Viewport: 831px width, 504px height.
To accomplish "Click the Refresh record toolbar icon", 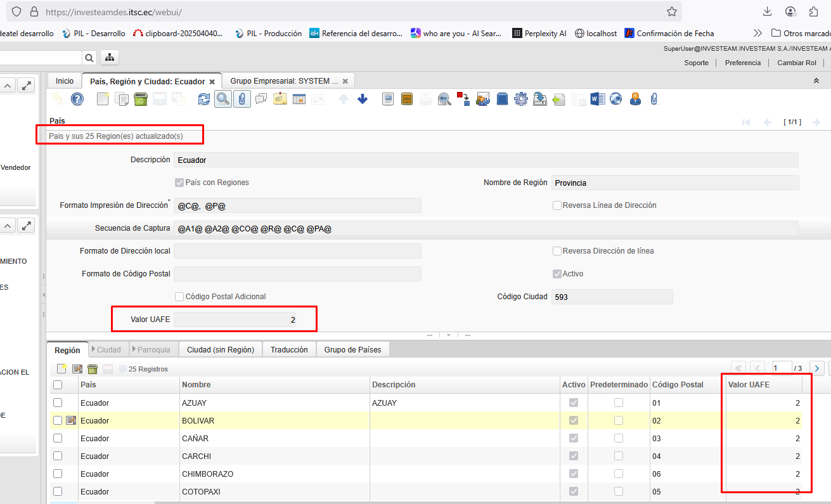I will point(203,99).
